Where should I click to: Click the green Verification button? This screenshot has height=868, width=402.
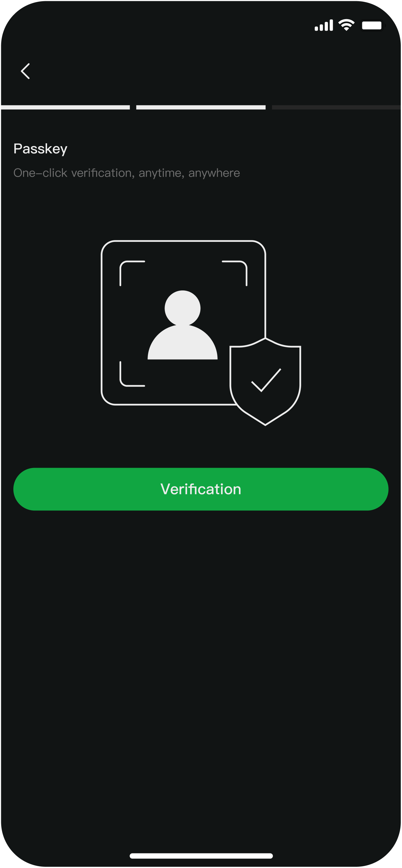201,489
